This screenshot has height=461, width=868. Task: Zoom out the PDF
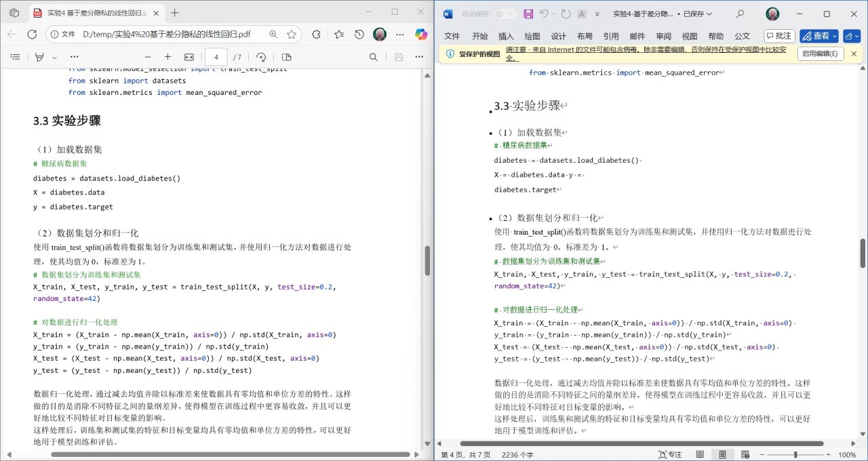point(148,58)
